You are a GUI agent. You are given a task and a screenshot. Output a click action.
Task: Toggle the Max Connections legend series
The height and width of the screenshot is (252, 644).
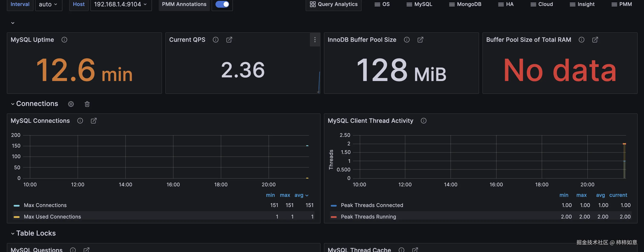click(45, 205)
